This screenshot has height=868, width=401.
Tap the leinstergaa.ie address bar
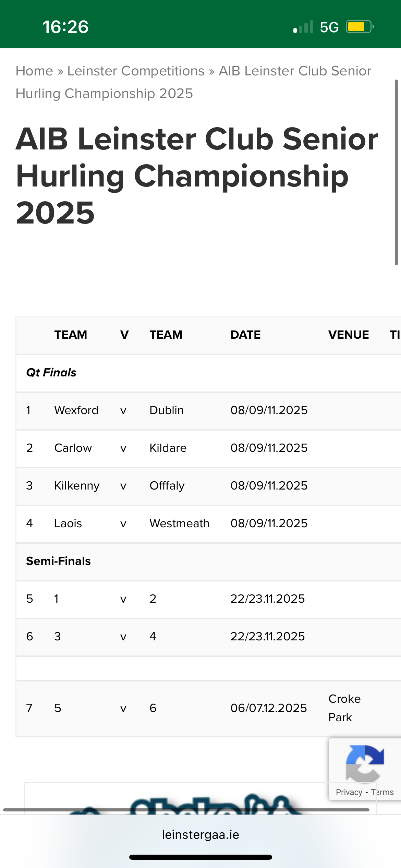200,834
